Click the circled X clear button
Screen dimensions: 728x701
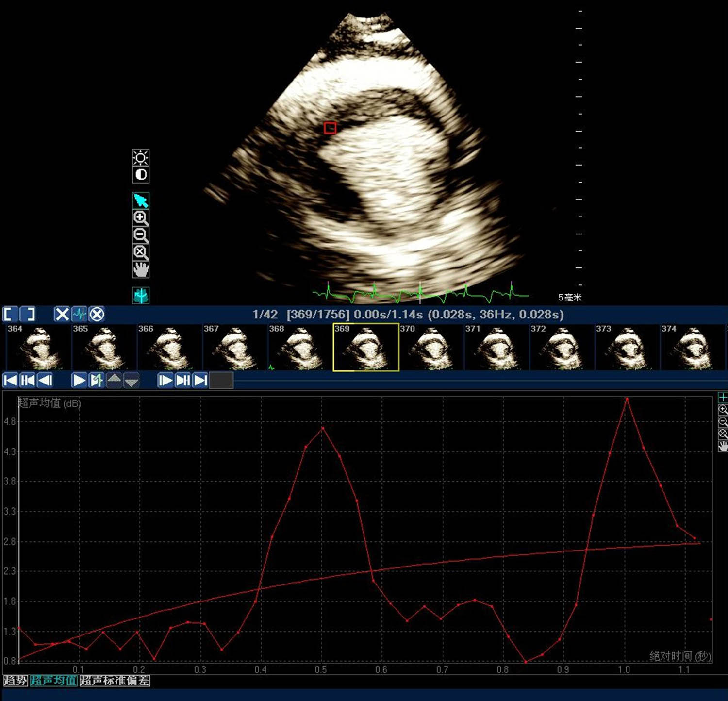tap(97, 314)
